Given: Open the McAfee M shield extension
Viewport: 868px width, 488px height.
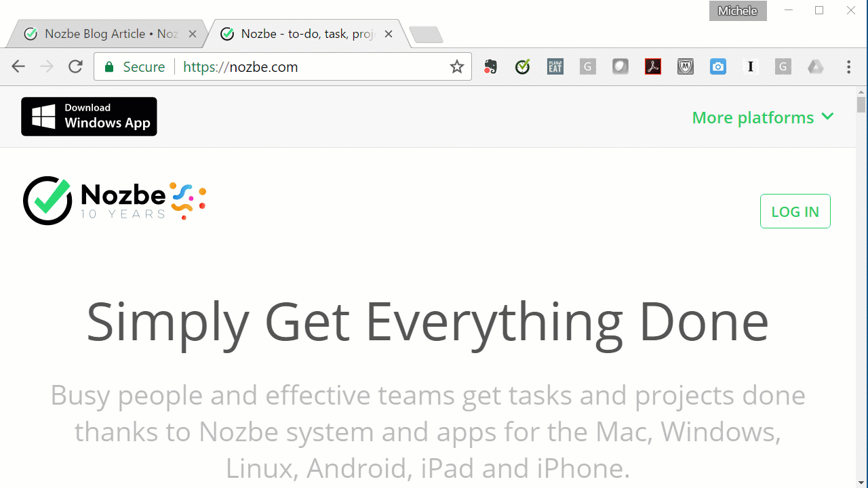Looking at the screenshot, I should [x=686, y=66].
